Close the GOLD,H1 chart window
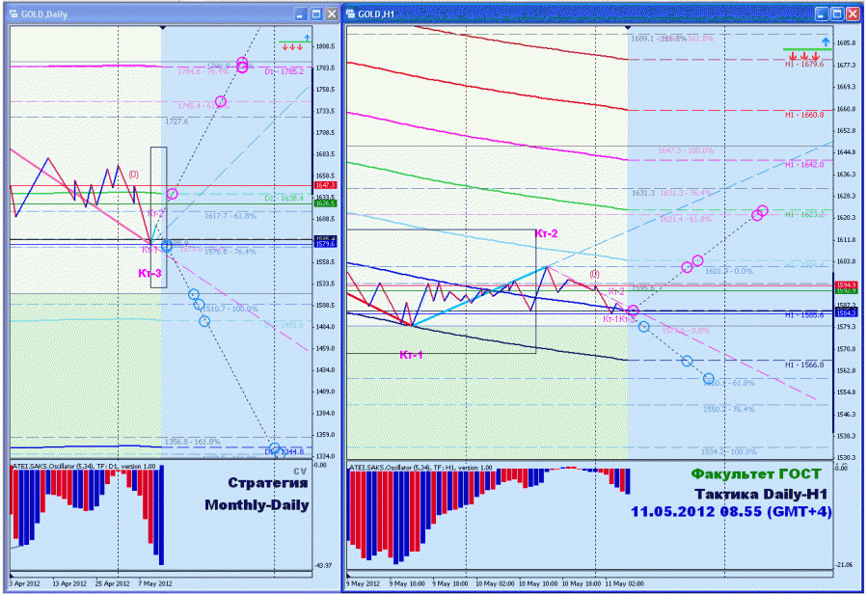Image resolution: width=868 pixels, height=594 pixels. pos(854,14)
